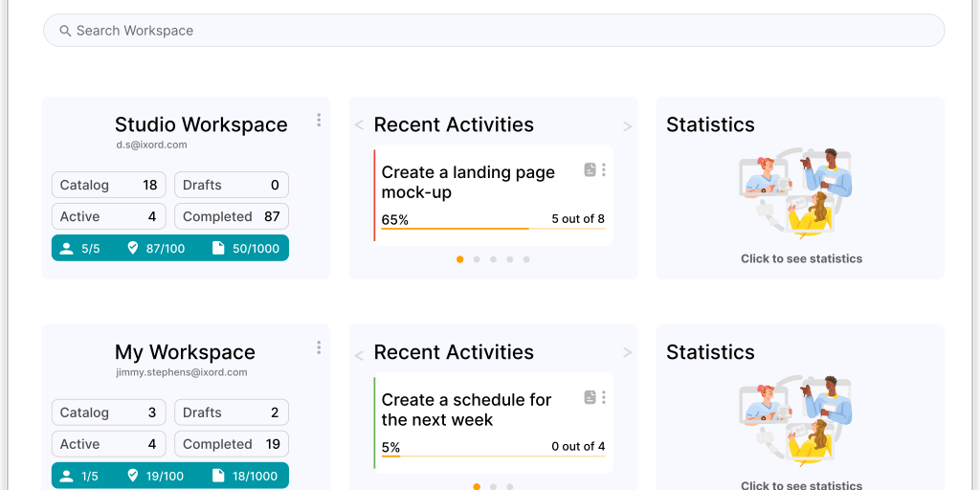Click the members icon showing 5/5
The image size is (980, 490).
tap(66, 249)
